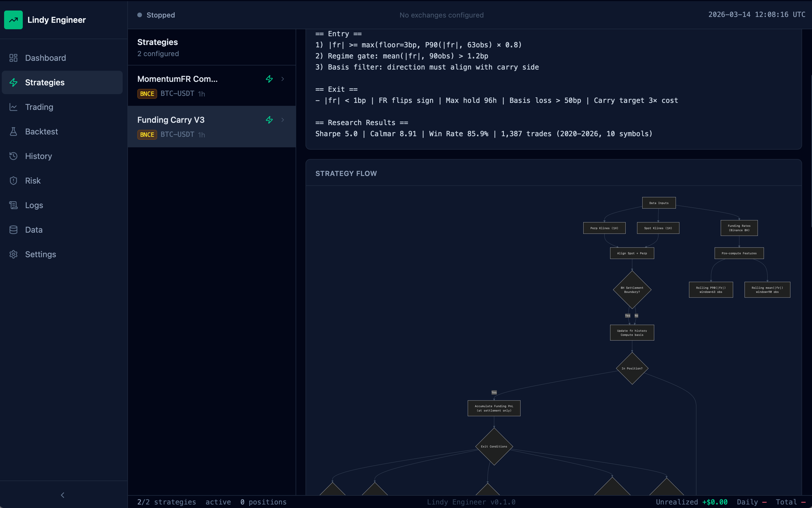The image size is (812, 508).
Task: Click the Risk shield icon
Action: point(13,180)
